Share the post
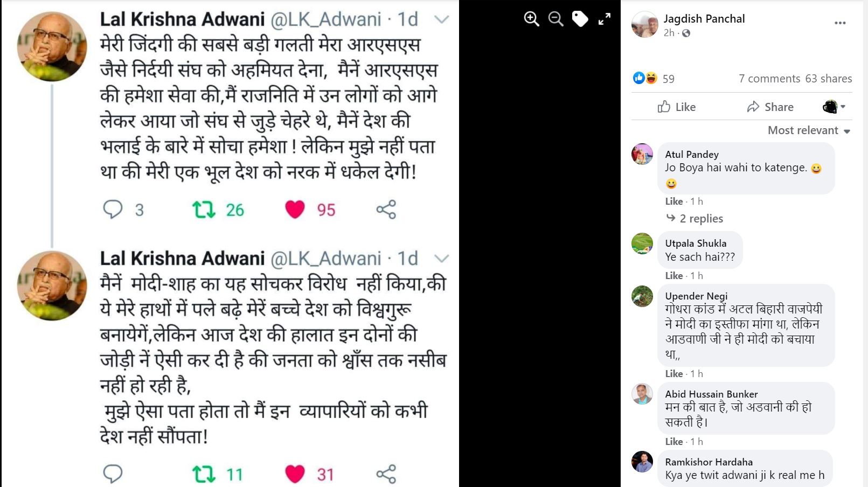868x487 pixels. click(770, 107)
